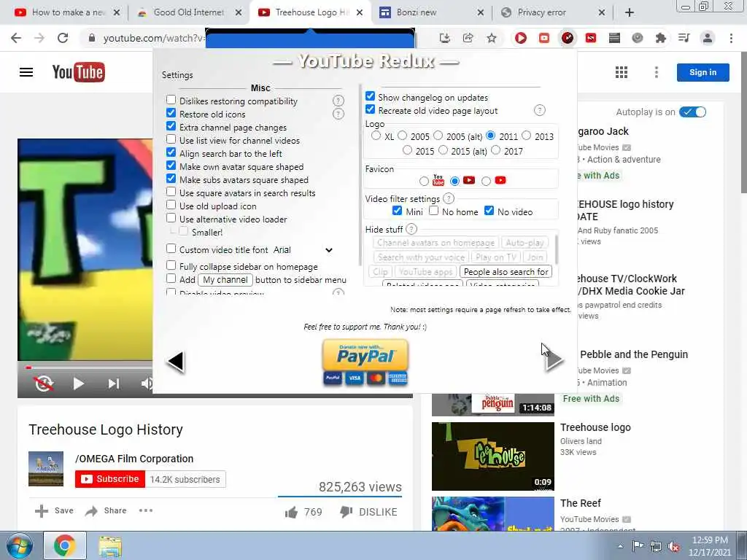Enable Use alternative video loader
The width and height of the screenshot is (747, 560).
(x=171, y=218)
